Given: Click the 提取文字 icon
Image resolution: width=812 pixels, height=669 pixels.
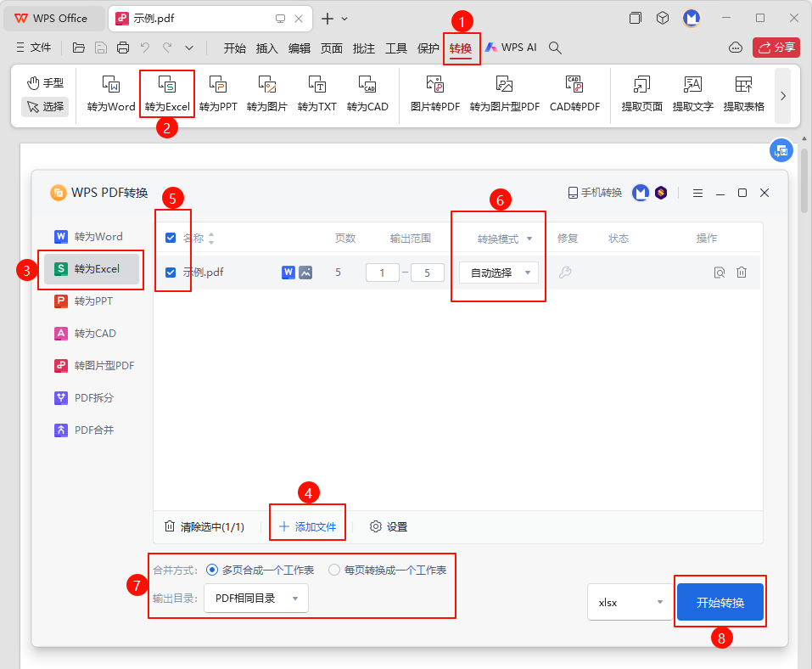Looking at the screenshot, I should [x=692, y=93].
